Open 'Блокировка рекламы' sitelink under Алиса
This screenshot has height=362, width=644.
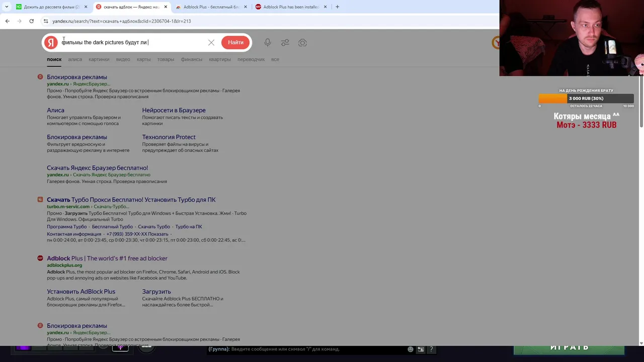pyautogui.click(x=77, y=137)
